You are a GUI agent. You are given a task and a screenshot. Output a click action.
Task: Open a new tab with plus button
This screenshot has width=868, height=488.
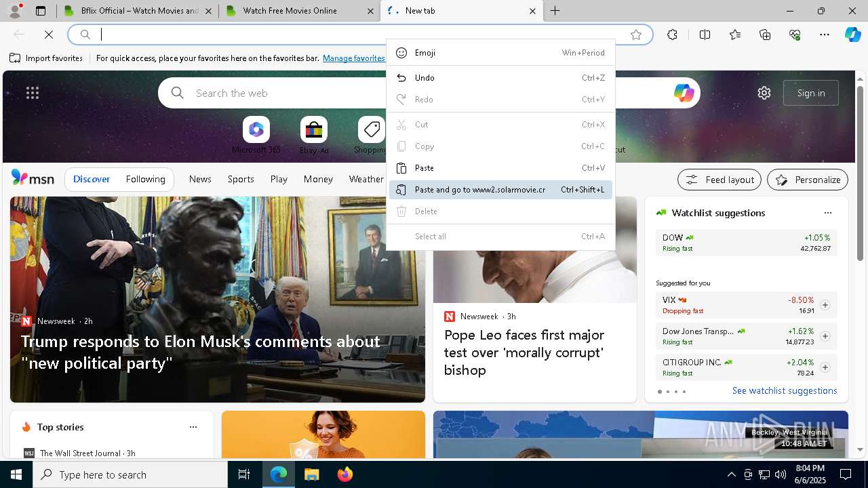pyautogui.click(x=555, y=11)
